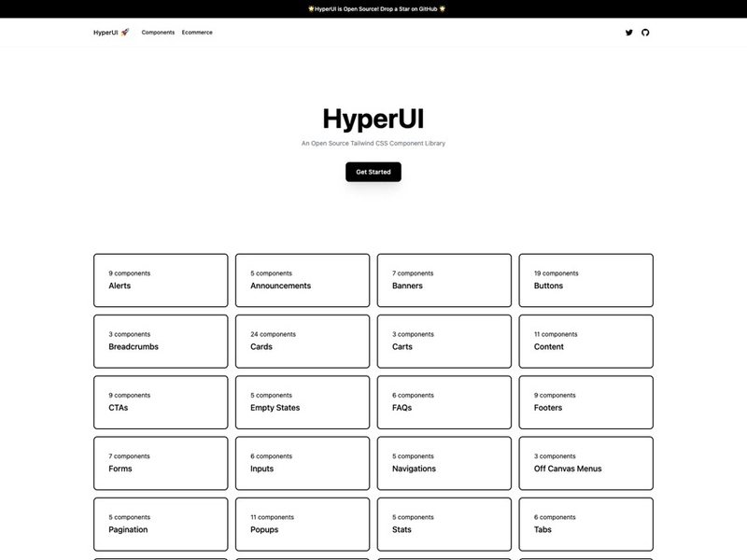
Task: Click the large HyperUI heading
Action: pyautogui.click(x=373, y=119)
